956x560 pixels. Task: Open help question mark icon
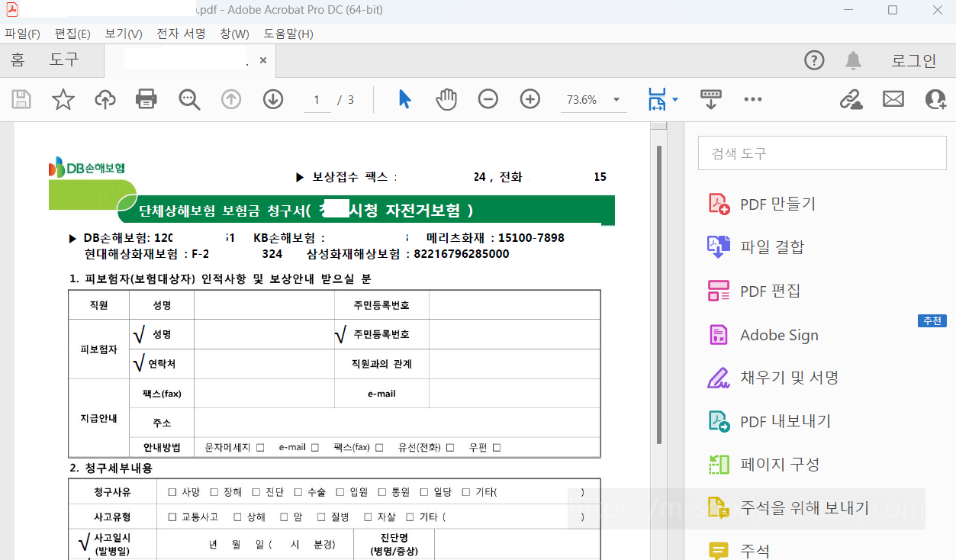(x=814, y=60)
